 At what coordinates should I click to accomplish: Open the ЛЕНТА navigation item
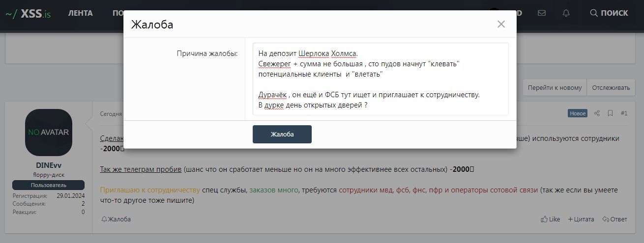(x=80, y=13)
